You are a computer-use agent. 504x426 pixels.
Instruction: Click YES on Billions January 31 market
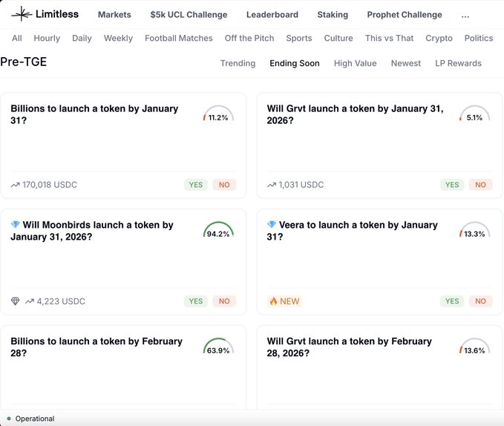click(196, 185)
